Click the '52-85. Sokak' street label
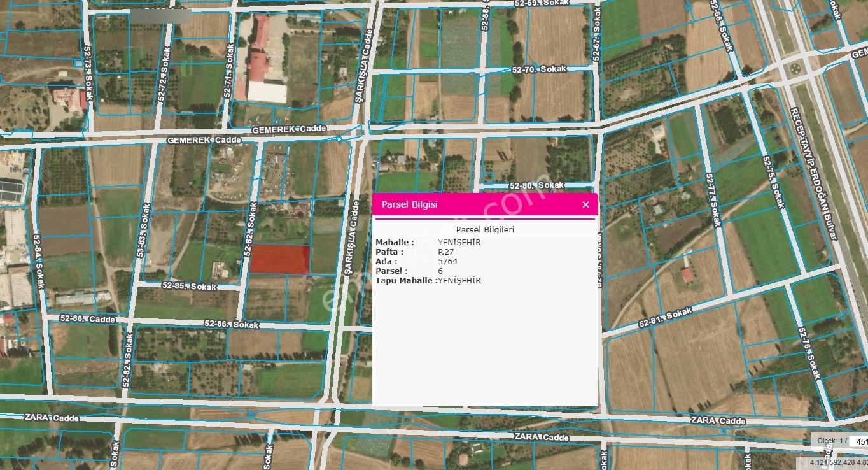 coord(190,287)
